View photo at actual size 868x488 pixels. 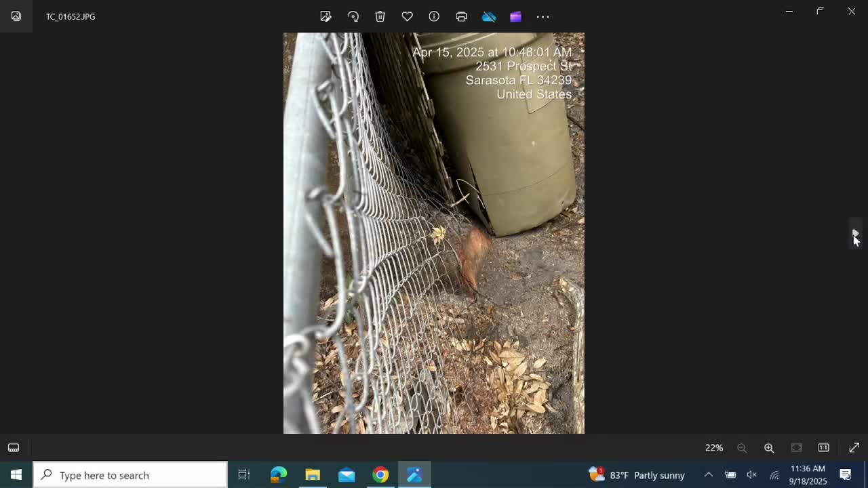pyautogui.click(x=823, y=447)
